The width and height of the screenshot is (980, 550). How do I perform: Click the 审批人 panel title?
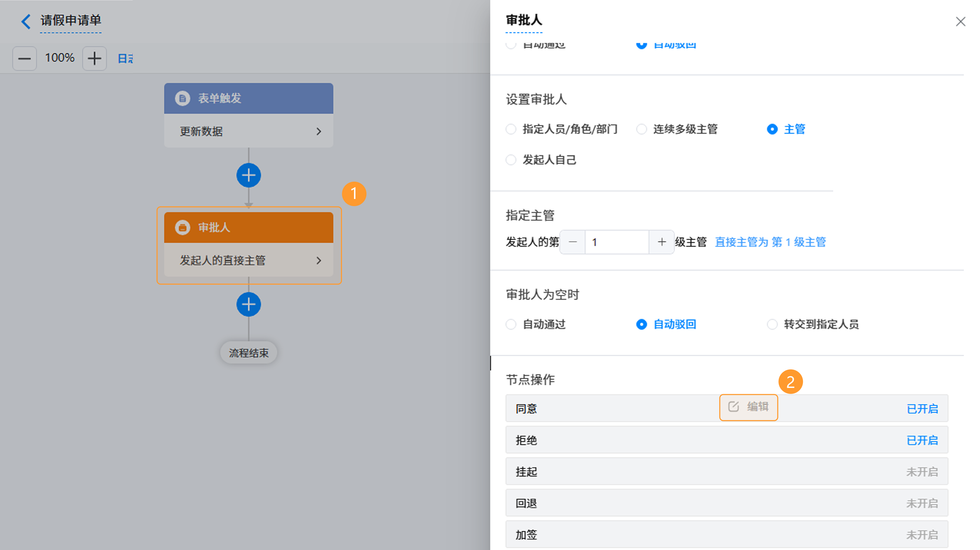point(524,20)
